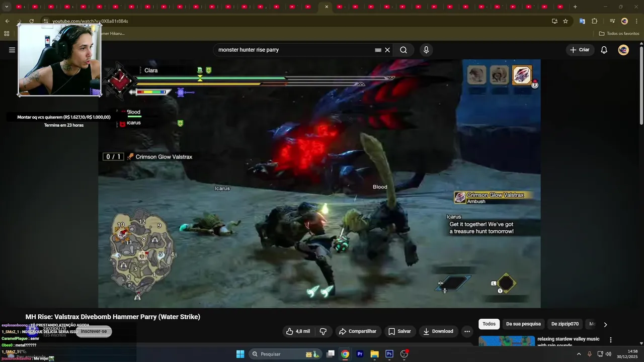Click the Criar create button
Viewport: 644px width, 362px height.
pyautogui.click(x=579, y=50)
